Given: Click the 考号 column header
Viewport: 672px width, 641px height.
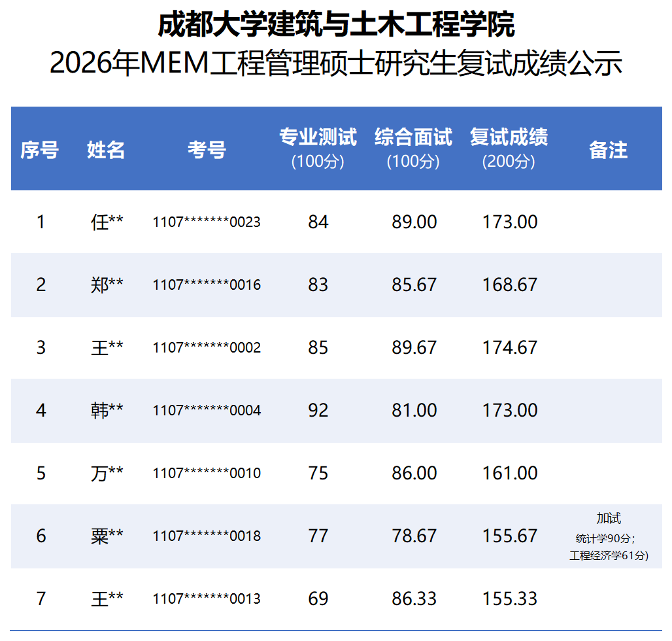Looking at the screenshot, I should pos(207,150).
